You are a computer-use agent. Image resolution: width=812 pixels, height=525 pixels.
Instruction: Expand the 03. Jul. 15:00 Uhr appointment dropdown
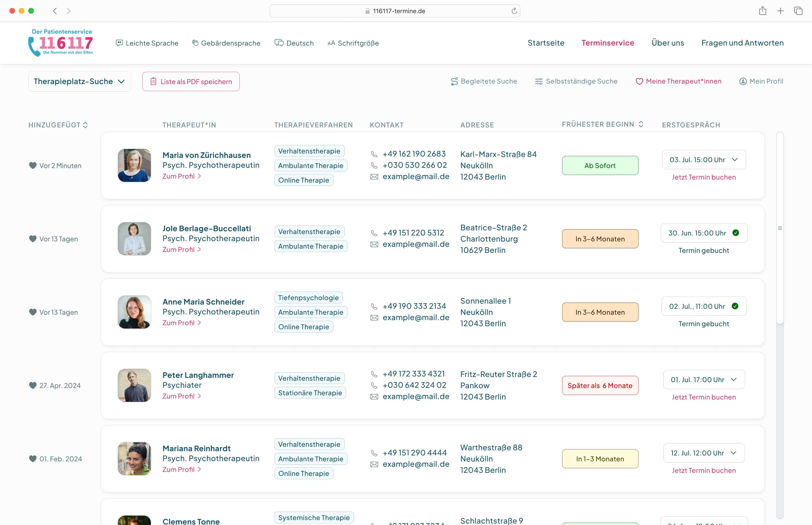pos(704,160)
